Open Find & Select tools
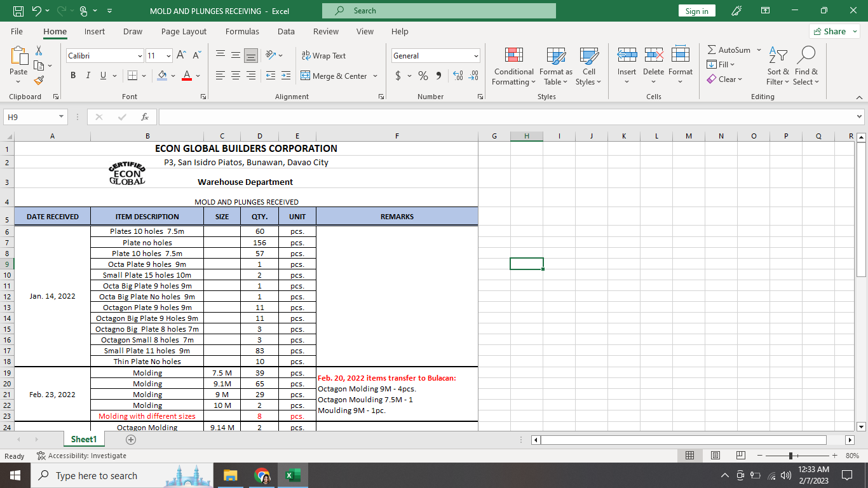Screen dimensions: 868x488 click(x=806, y=66)
